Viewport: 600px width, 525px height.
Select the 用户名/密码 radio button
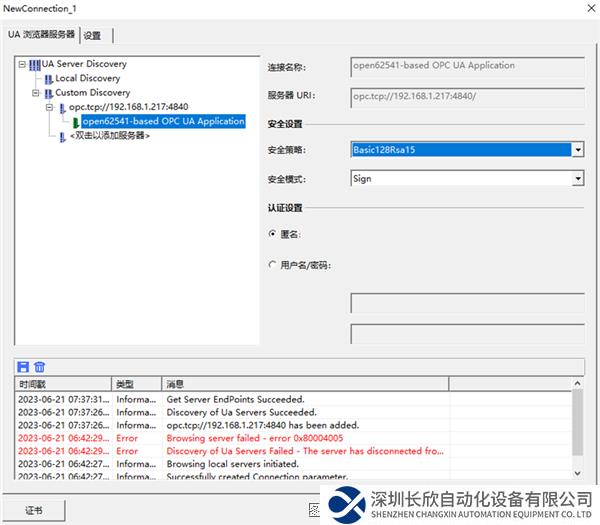tap(272, 265)
